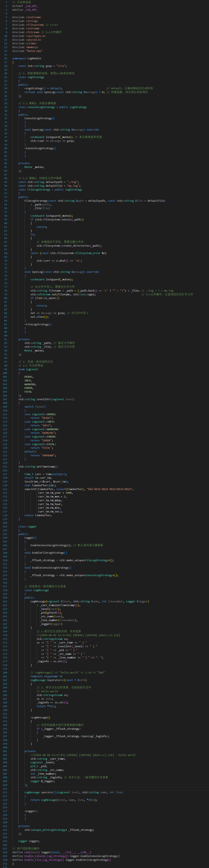Click 'if (_logger._fflush_strategy)' line
Screen dimensions: 209x868
pos(59,729)
